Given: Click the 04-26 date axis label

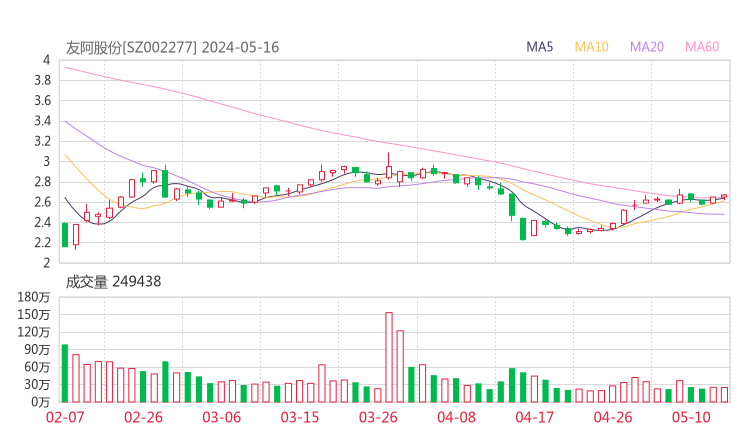Looking at the screenshot, I should (x=613, y=417).
